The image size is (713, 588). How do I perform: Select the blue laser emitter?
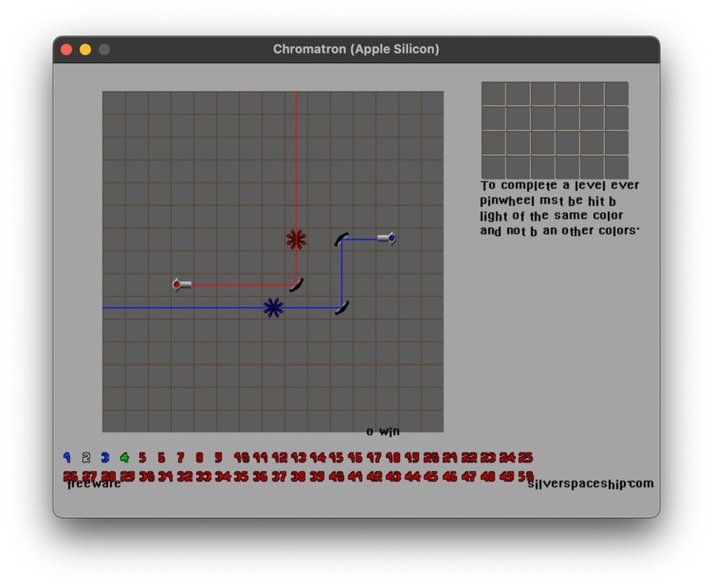(389, 236)
